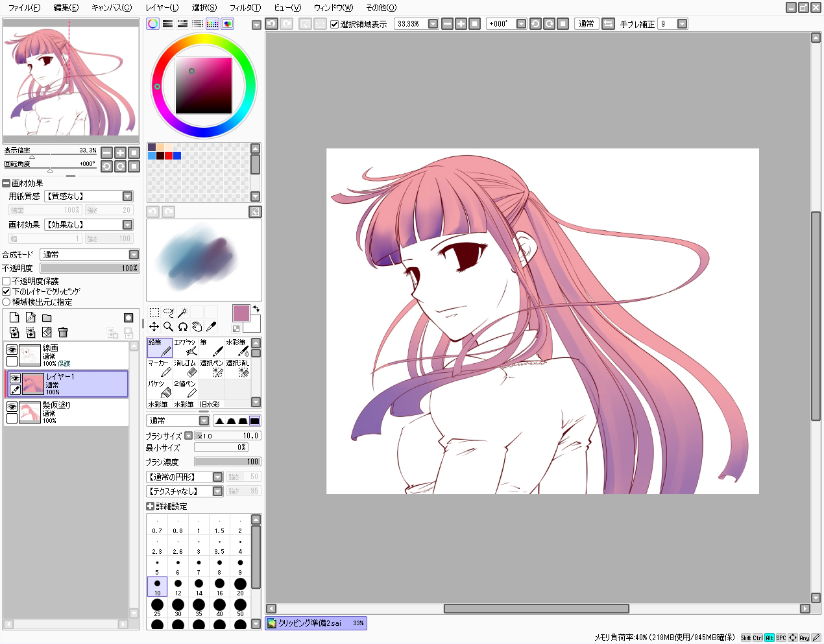Open the ファイル(F) menu
Image resolution: width=824 pixels, height=644 pixels.
24,8
